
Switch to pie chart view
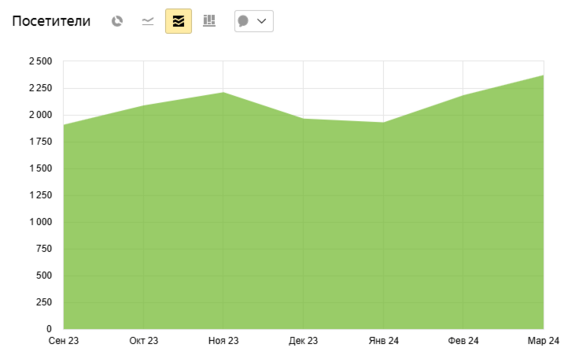point(117,21)
